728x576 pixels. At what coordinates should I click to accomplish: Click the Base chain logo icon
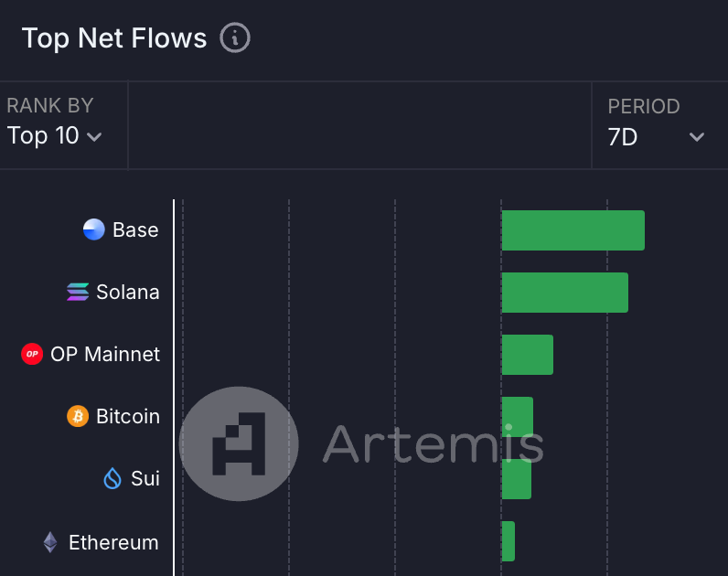pos(94,229)
